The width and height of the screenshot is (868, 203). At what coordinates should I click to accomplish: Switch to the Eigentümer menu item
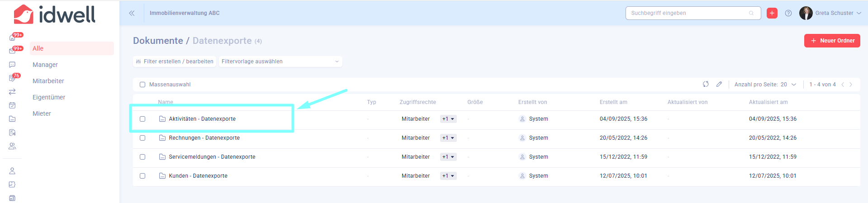pyautogui.click(x=49, y=97)
